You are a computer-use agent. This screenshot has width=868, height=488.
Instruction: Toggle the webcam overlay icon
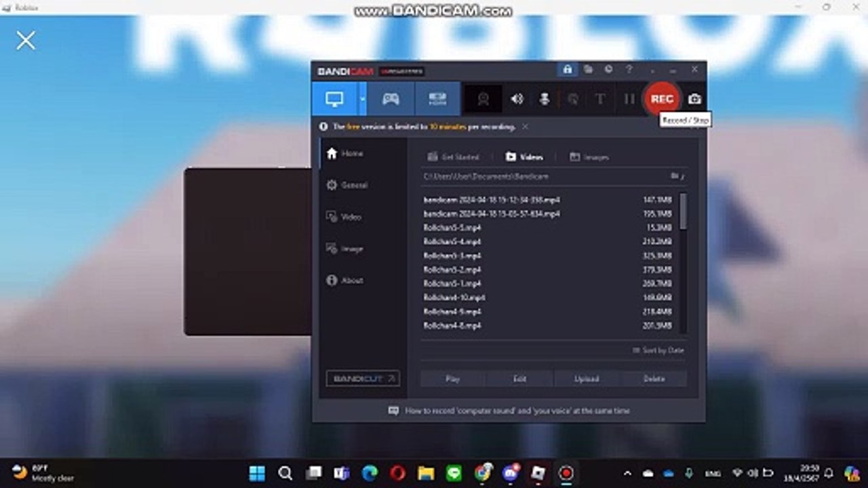483,99
